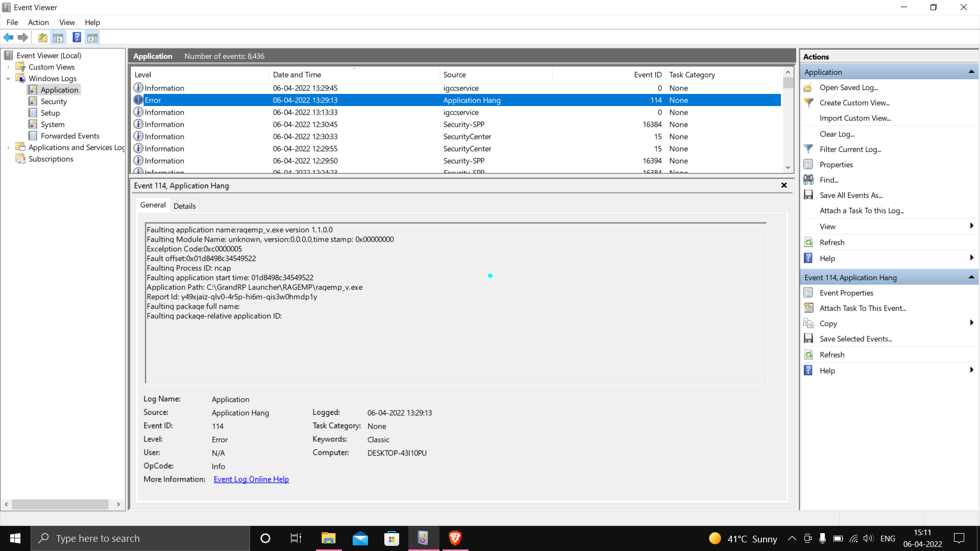980x551 pixels.
Task: Click the blue Help toolbar icon
Action: (x=77, y=37)
